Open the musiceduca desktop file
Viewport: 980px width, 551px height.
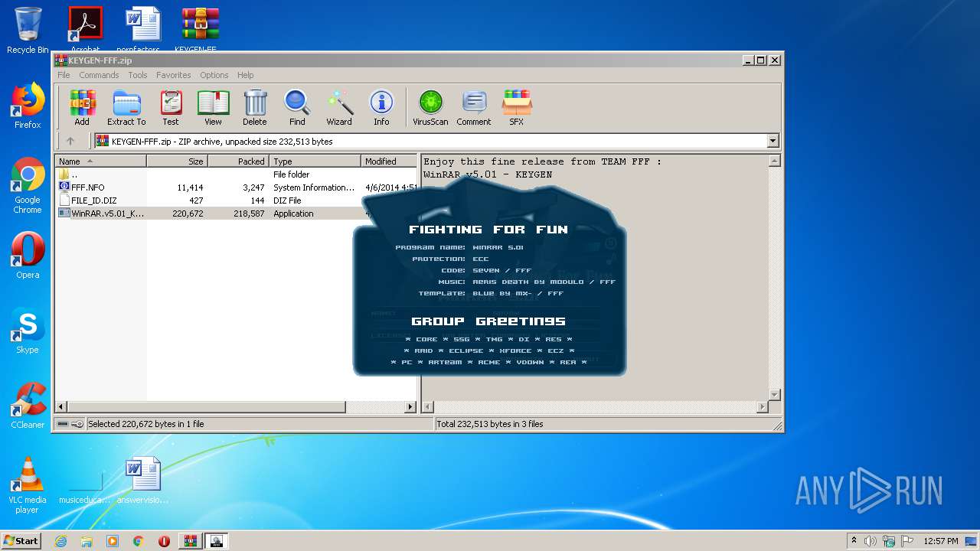(85, 485)
